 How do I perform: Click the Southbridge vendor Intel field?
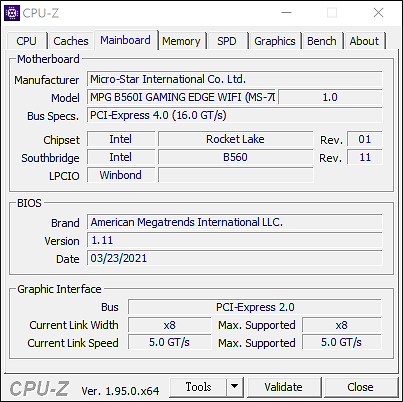pyautogui.click(x=121, y=157)
